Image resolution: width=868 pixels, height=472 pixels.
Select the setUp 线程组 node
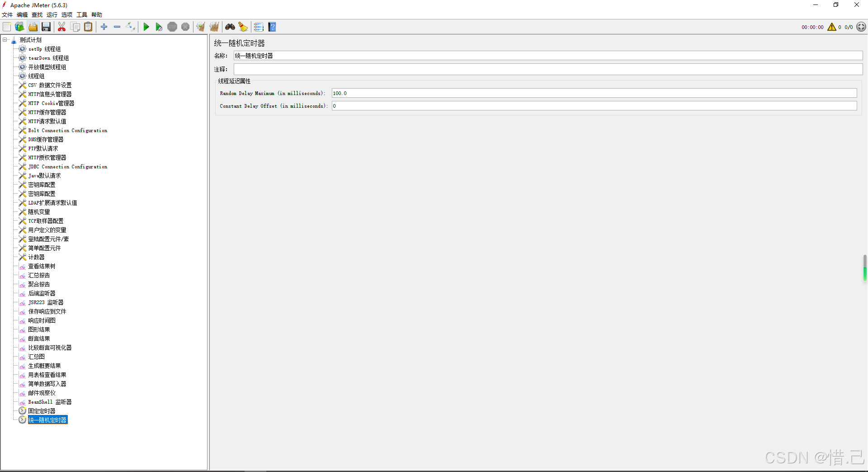[x=44, y=49]
